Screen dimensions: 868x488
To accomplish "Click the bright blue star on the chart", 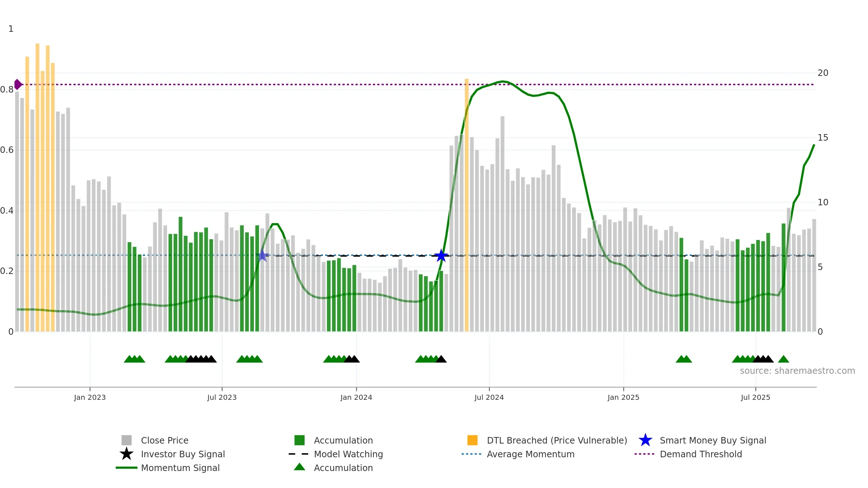I will click(441, 256).
